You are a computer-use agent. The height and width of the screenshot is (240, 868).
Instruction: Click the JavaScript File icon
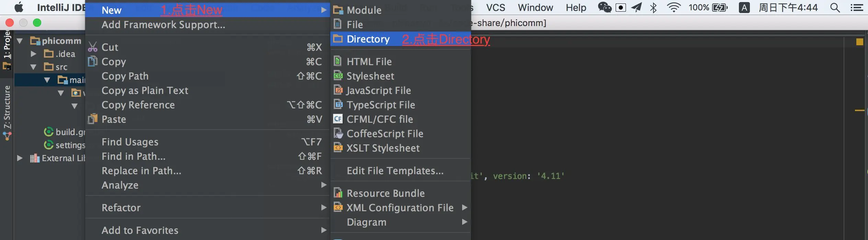point(338,90)
